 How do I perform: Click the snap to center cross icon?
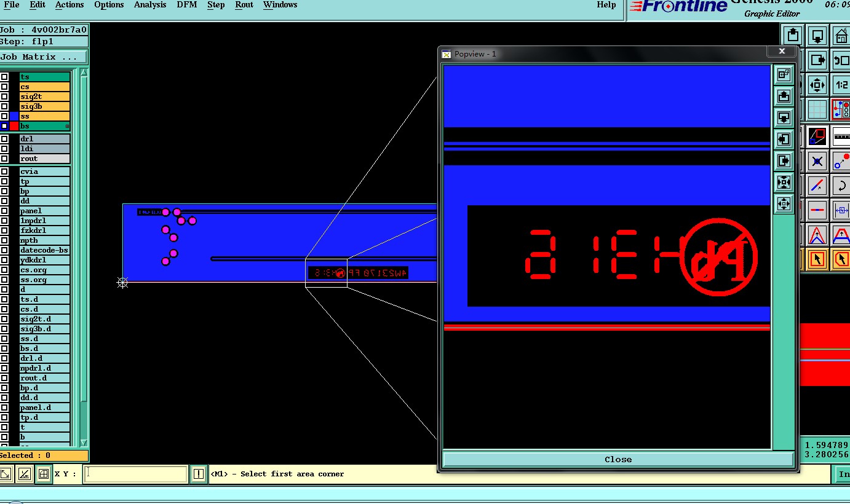pyautogui.click(x=817, y=162)
